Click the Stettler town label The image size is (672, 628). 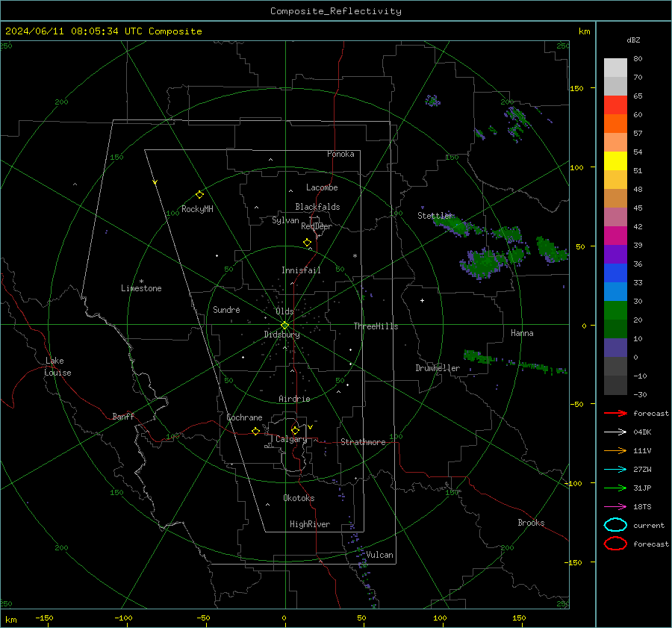[435, 216]
